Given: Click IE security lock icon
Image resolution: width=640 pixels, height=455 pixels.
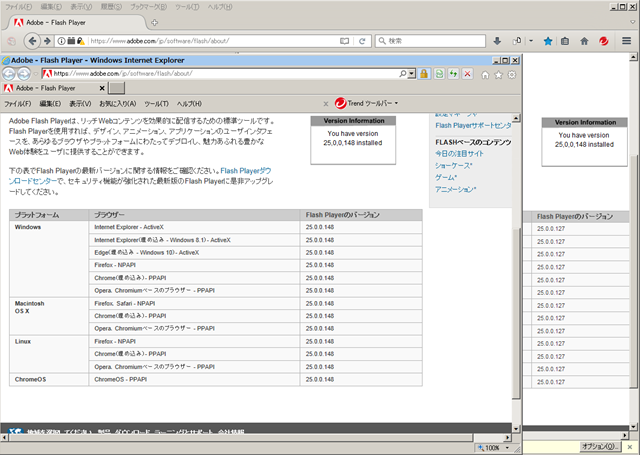Looking at the screenshot, I should tap(424, 74).
